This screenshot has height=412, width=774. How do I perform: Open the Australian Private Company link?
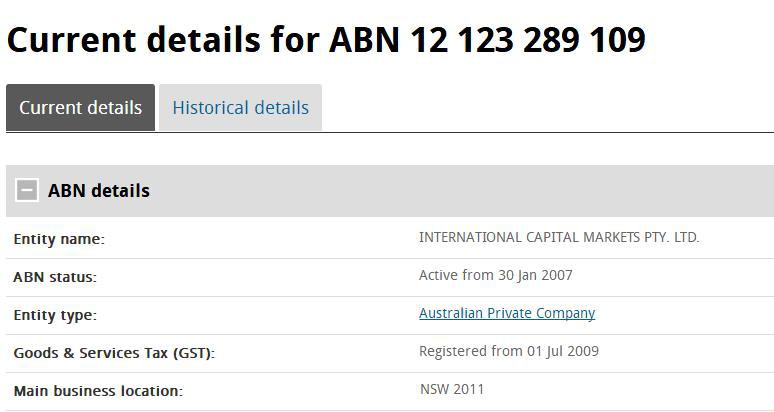click(507, 313)
